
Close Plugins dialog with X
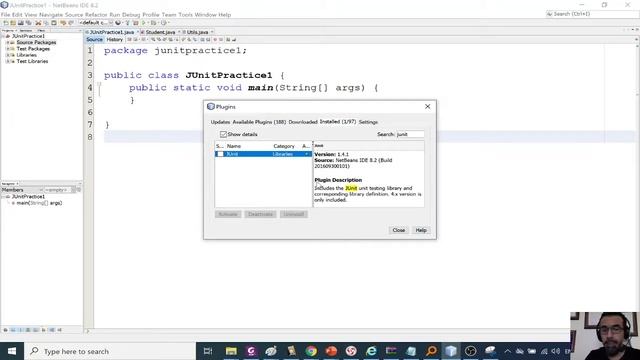coord(427,107)
